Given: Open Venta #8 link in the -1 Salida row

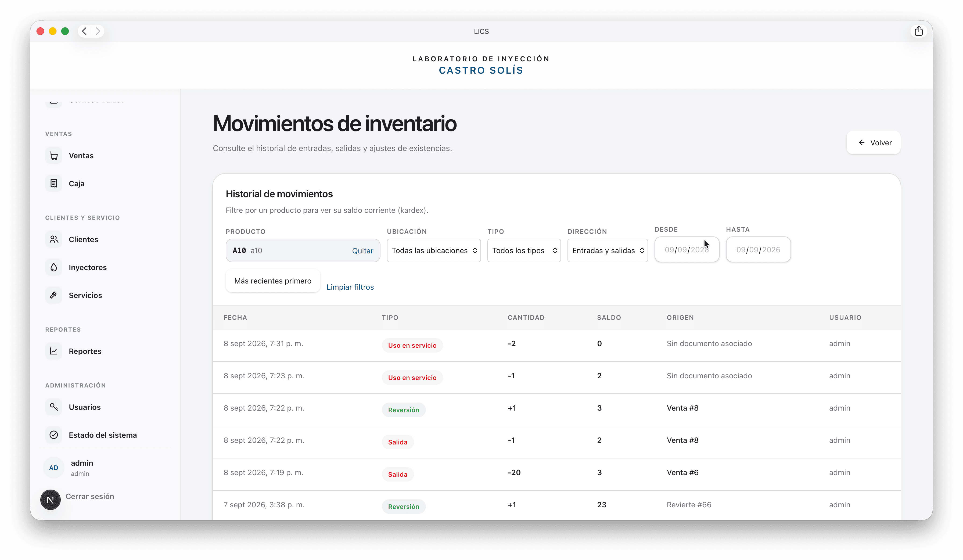Looking at the screenshot, I should pos(682,440).
